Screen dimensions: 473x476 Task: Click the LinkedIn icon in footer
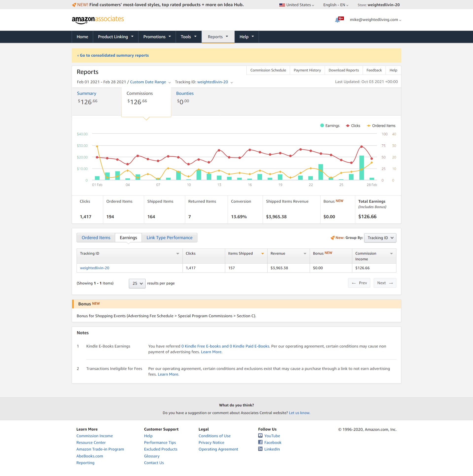tap(260, 449)
